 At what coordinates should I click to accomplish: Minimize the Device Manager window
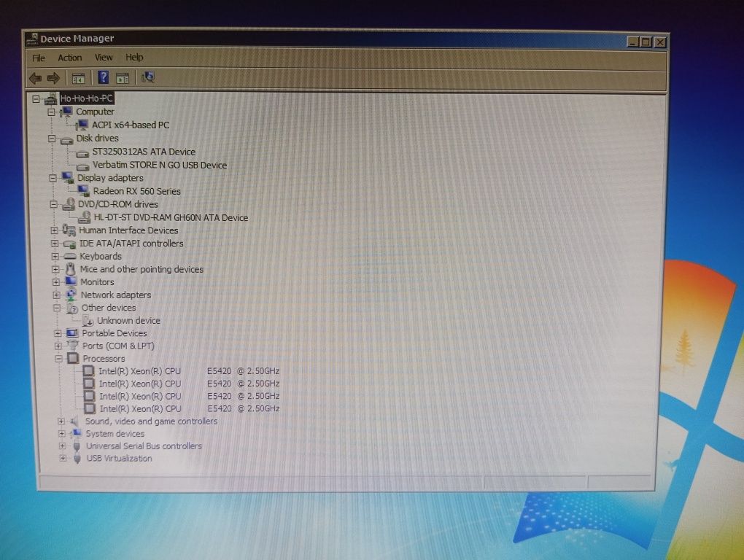633,42
